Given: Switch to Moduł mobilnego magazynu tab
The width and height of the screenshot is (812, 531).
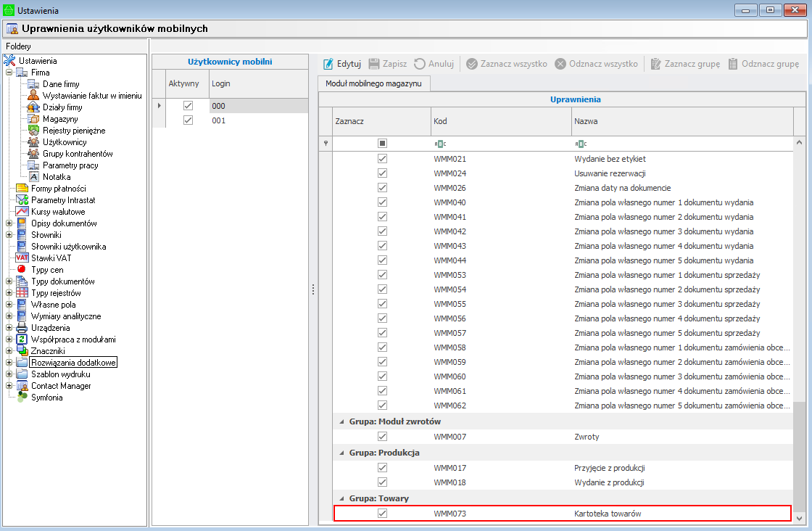Looking at the screenshot, I should tap(374, 83).
